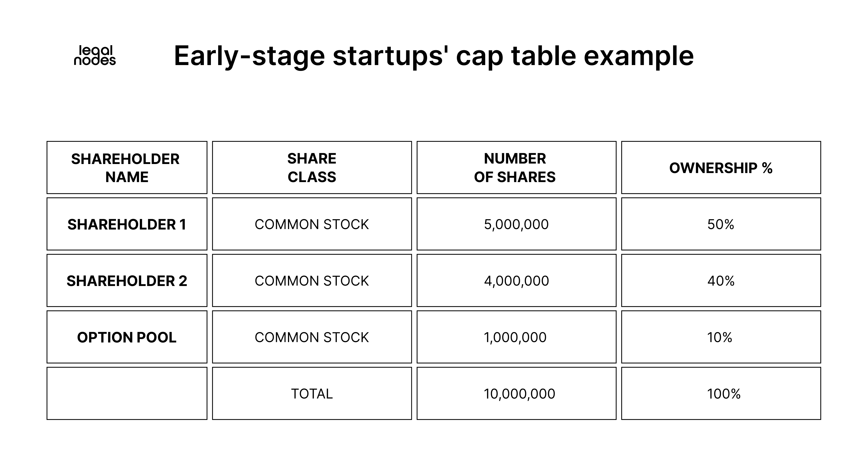This screenshot has width=868, height=464.
Task: Click Shareholder 2's Common Stock cell
Action: tap(312, 281)
